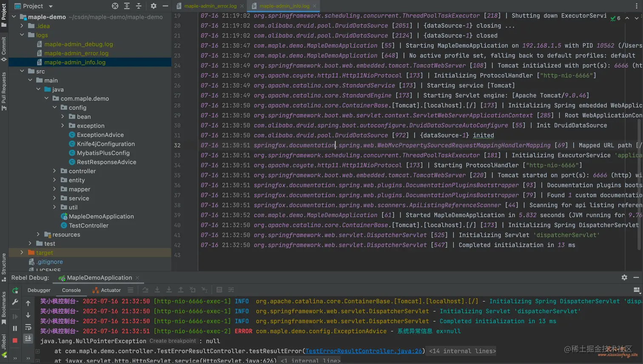Image resolution: width=643 pixels, height=364 pixels.
Task: Expand the folded internal lines in stack trace
Action: [x=462, y=351]
